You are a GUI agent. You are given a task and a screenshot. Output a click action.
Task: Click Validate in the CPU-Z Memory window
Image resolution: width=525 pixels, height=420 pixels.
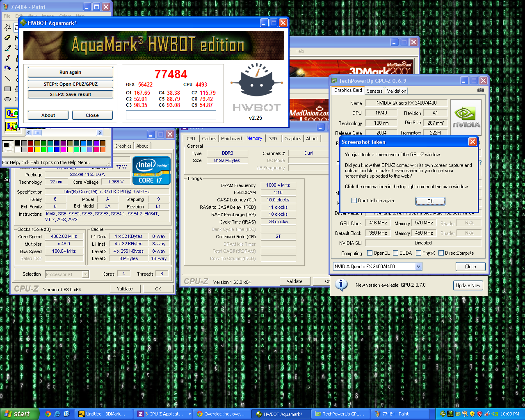tap(294, 281)
